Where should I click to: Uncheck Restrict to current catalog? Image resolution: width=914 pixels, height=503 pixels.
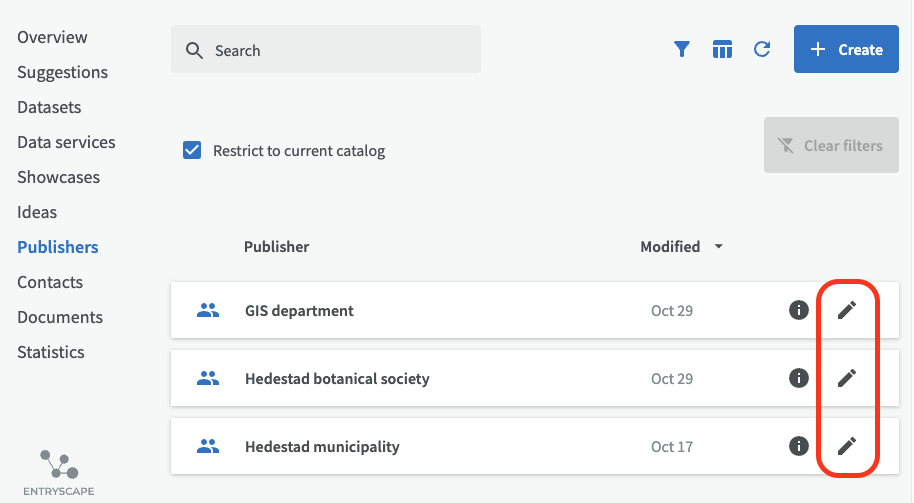coord(192,151)
